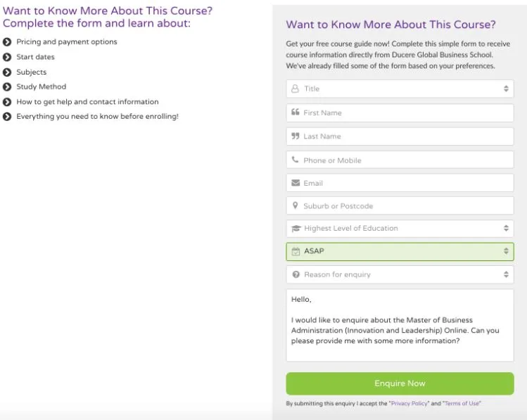Click the arrow bullet beside Pricing options
Image resolution: width=527 pixels, height=420 pixels.
pos(7,42)
